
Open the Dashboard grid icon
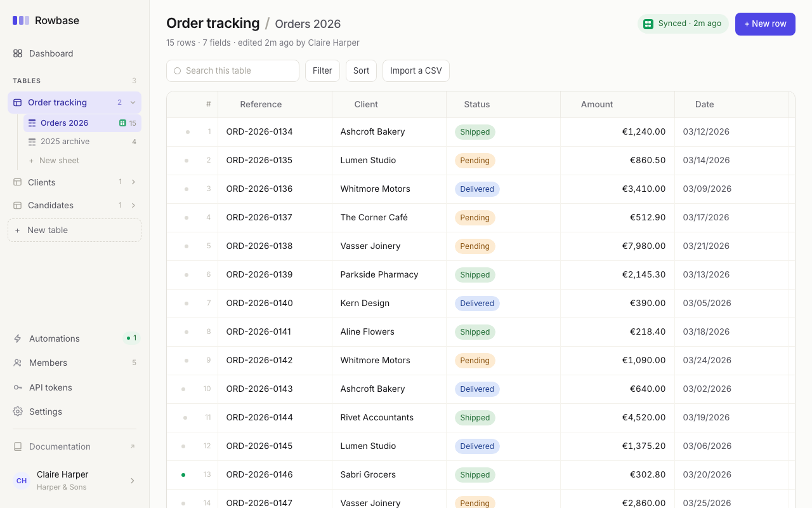point(18,53)
